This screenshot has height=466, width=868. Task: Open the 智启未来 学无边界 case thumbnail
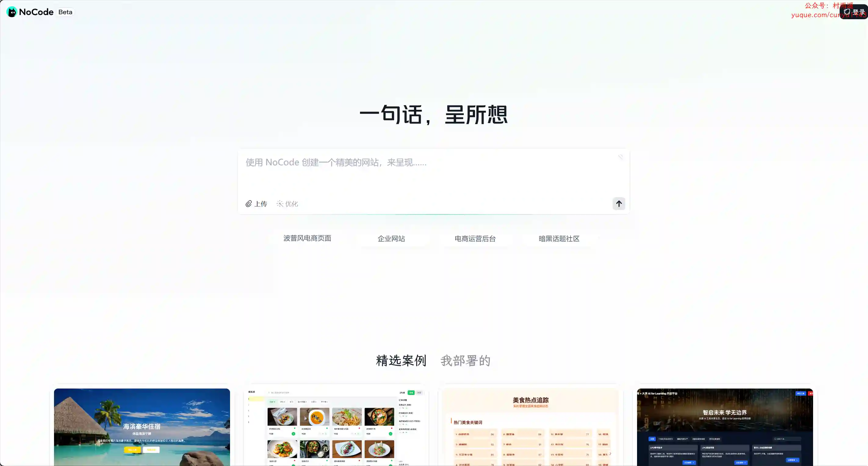725,427
